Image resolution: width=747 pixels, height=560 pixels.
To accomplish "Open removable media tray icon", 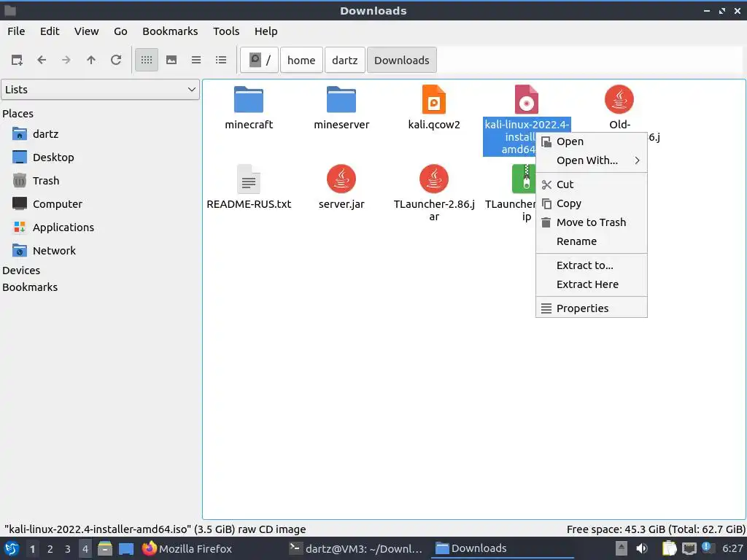I will (x=622, y=548).
